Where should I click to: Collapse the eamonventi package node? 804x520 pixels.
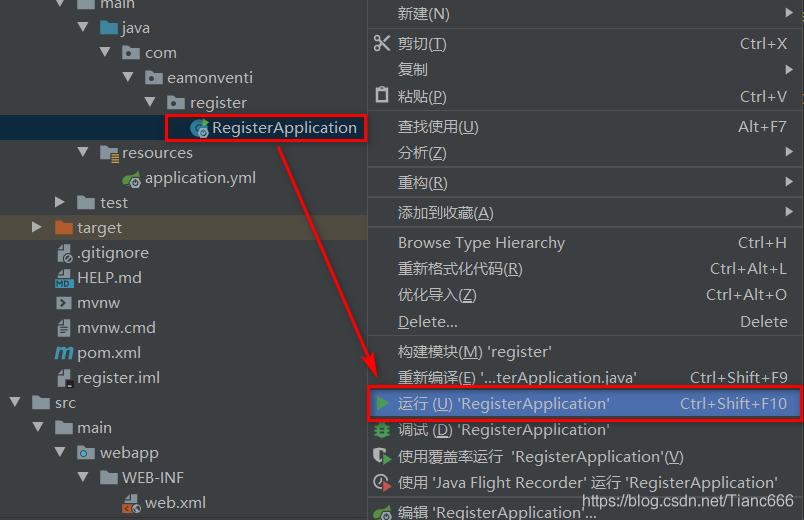pos(128,77)
